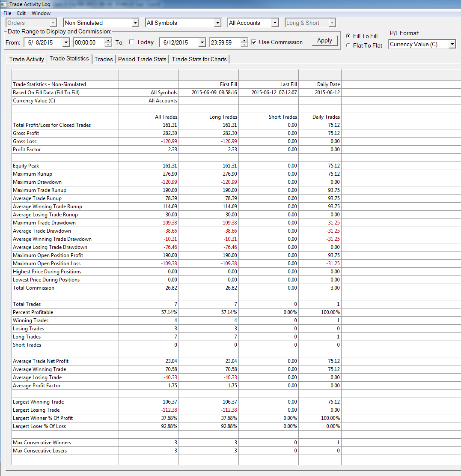Click the 'Max Consecutive Losers' row label
The height and width of the screenshot is (476, 461).
pos(40,451)
